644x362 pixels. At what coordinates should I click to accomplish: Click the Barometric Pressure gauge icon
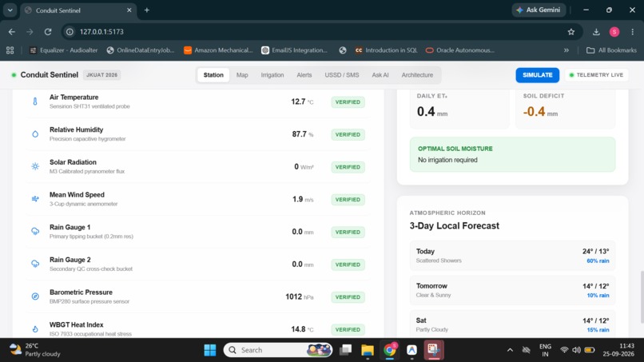[x=35, y=296]
